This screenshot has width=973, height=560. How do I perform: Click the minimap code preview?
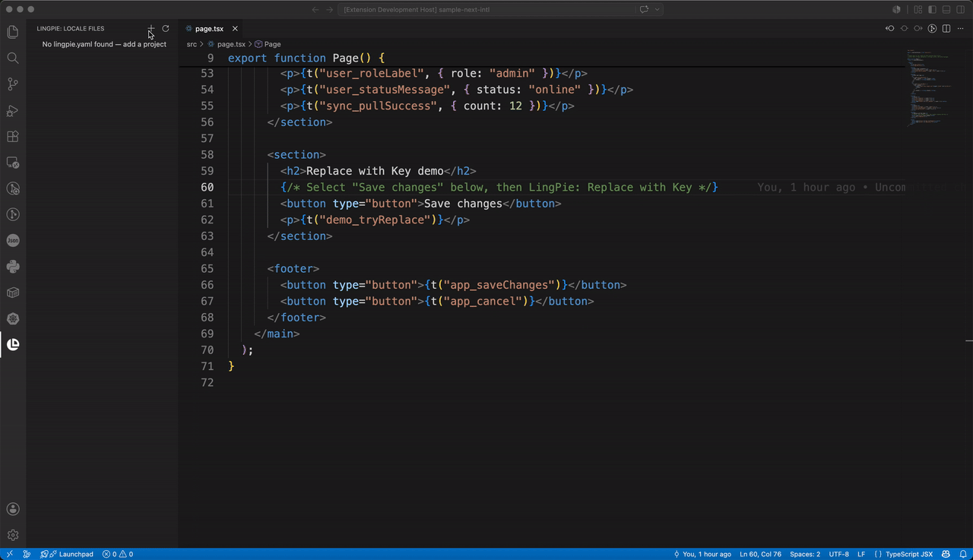(x=927, y=87)
